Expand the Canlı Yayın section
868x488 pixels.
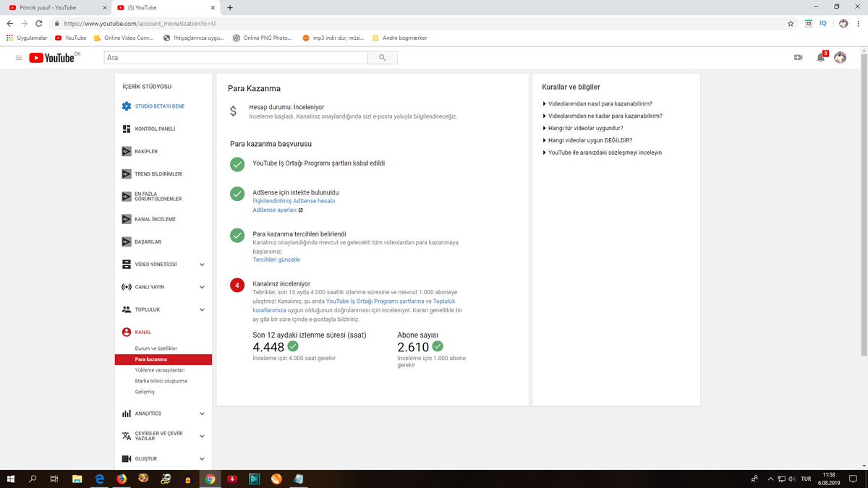(202, 287)
